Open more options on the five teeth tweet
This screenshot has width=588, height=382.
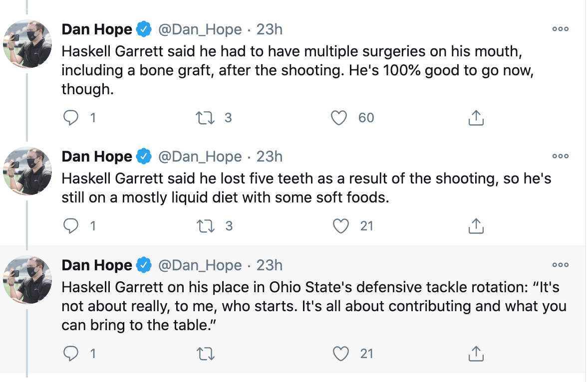click(x=560, y=156)
